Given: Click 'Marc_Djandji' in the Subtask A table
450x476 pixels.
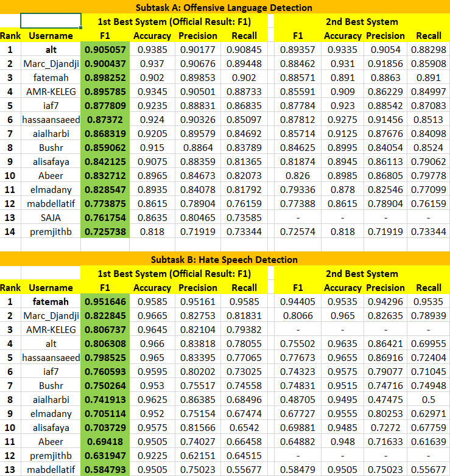Looking at the screenshot, I should tap(51, 63).
